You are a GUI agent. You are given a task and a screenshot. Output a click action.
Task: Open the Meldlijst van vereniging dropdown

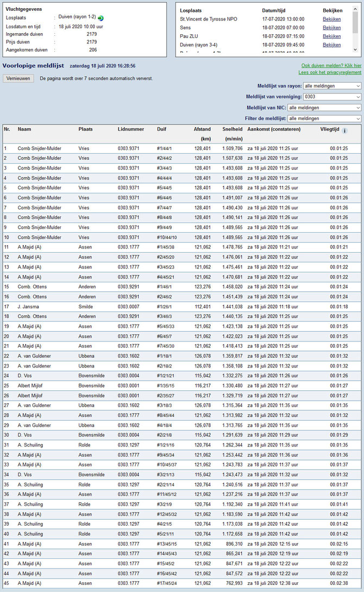tap(332, 97)
